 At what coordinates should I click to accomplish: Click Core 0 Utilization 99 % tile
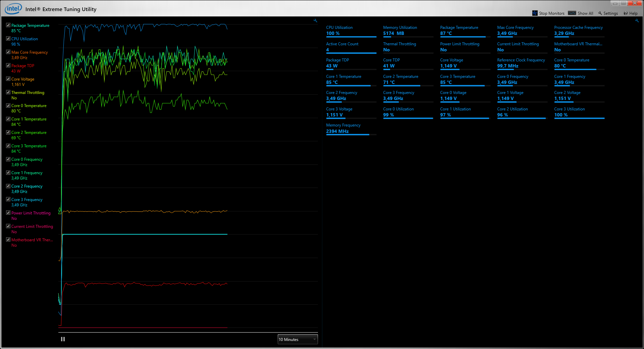(408, 112)
